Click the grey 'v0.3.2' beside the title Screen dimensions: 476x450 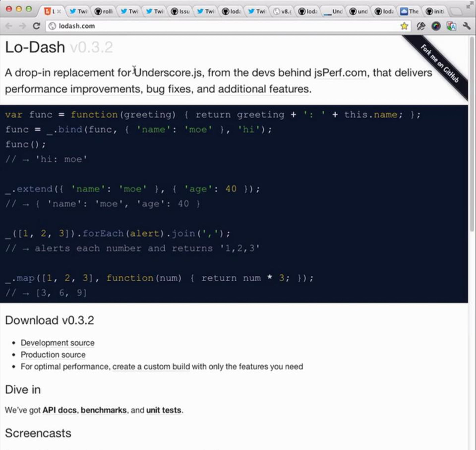pyautogui.click(x=91, y=47)
